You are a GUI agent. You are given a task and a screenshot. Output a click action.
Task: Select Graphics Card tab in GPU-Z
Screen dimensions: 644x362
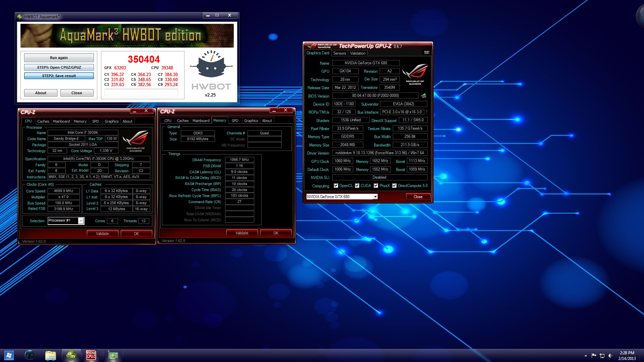(318, 53)
